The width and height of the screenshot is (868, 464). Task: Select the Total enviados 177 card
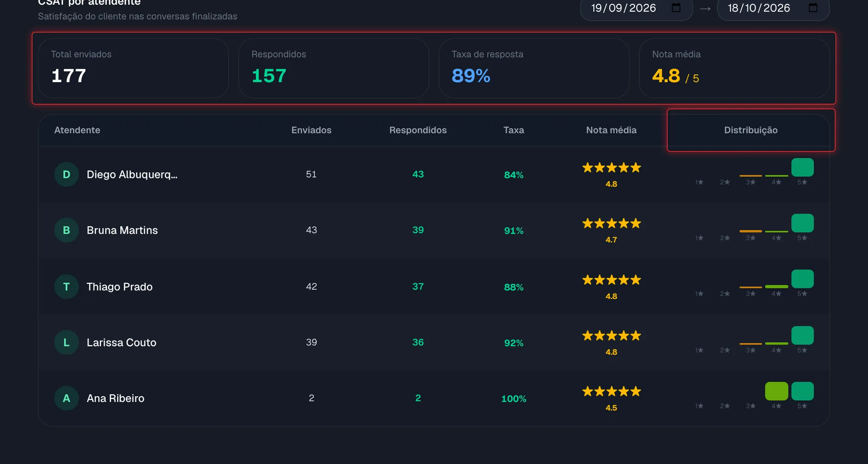pyautogui.click(x=133, y=68)
